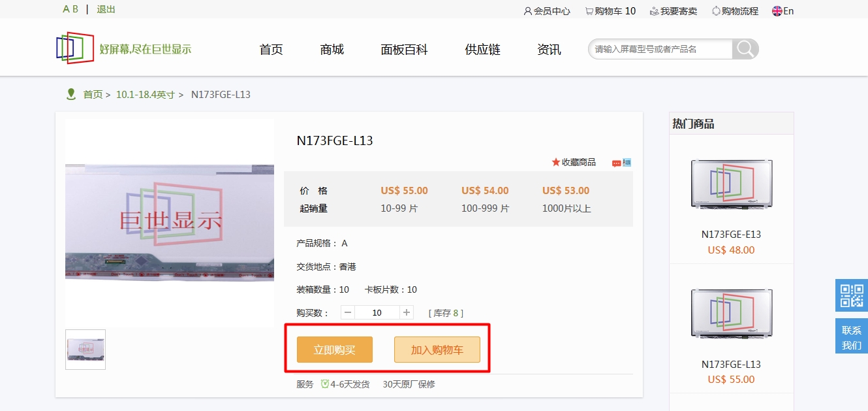Open 购物车 10 shopping cart
Viewport: 868px width, 411px height.
coord(610,10)
